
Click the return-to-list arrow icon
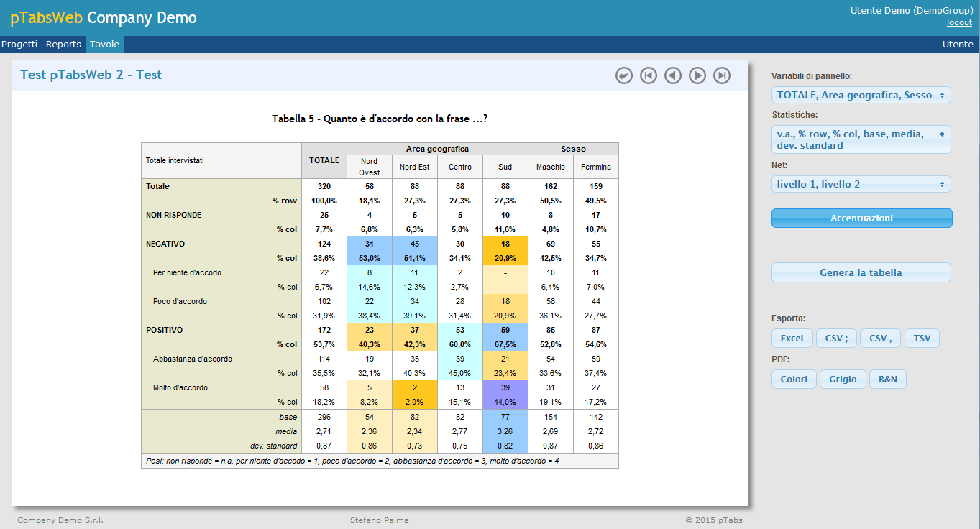624,75
